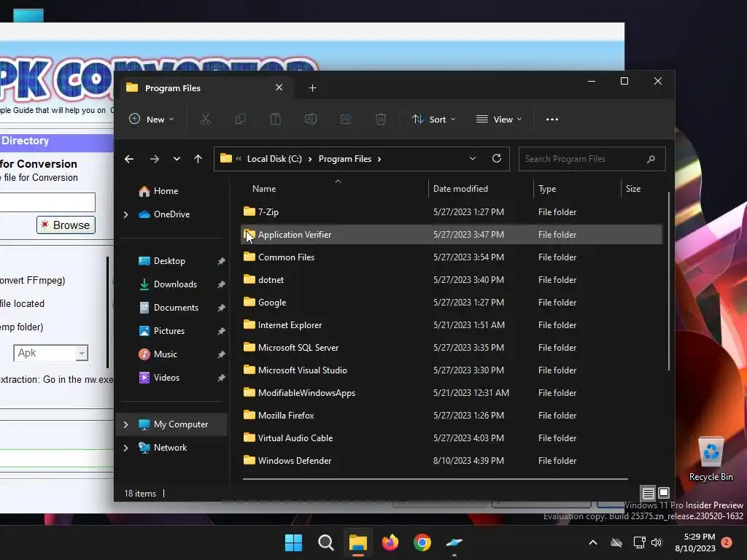This screenshot has width=747, height=560.
Task: Open Recycle Bin on the desktop
Action: coord(711,459)
